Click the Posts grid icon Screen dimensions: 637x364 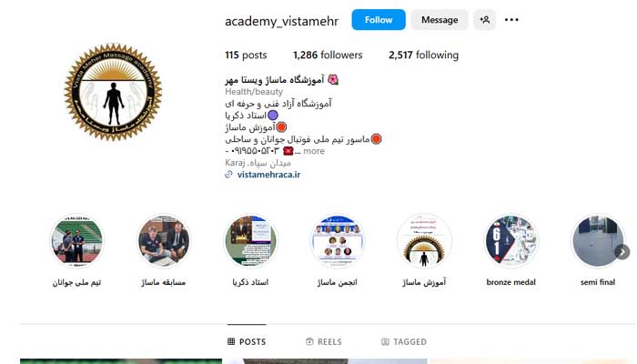[231, 341]
